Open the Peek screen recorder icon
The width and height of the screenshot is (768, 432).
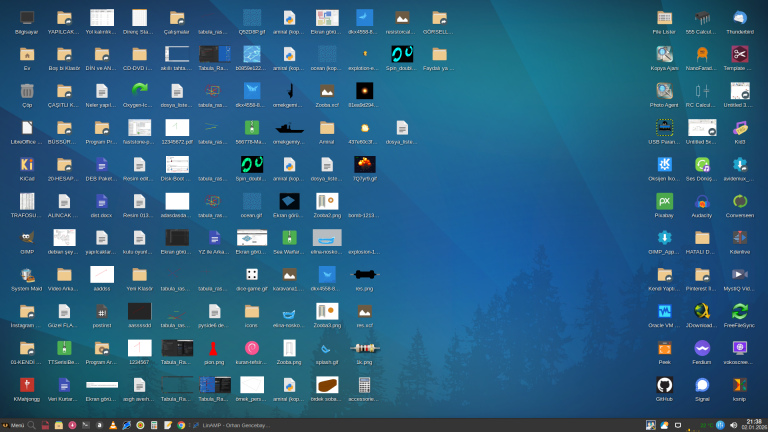(x=664, y=348)
